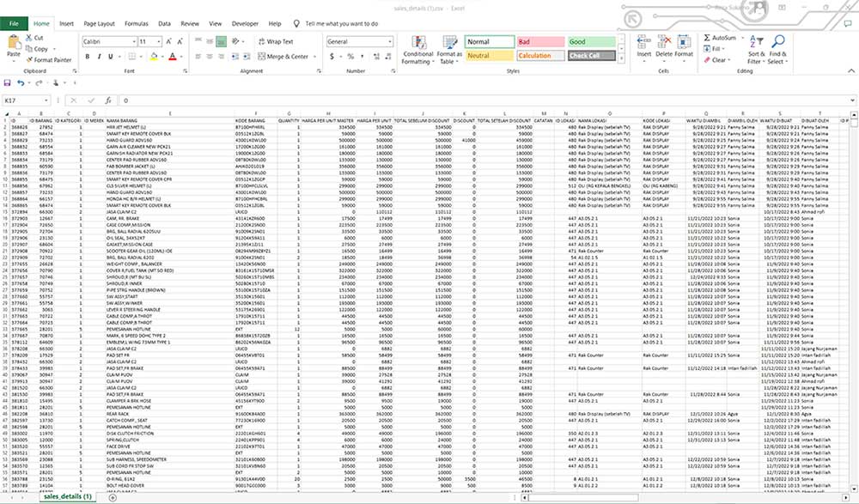Toggle underline formatting
The image size is (859, 504).
pyautogui.click(x=111, y=57)
